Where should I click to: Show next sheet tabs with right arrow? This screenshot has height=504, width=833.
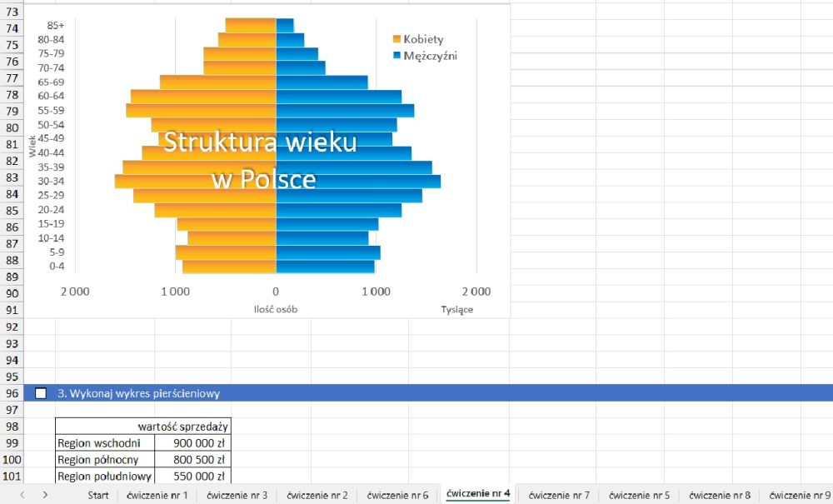pos(45,495)
